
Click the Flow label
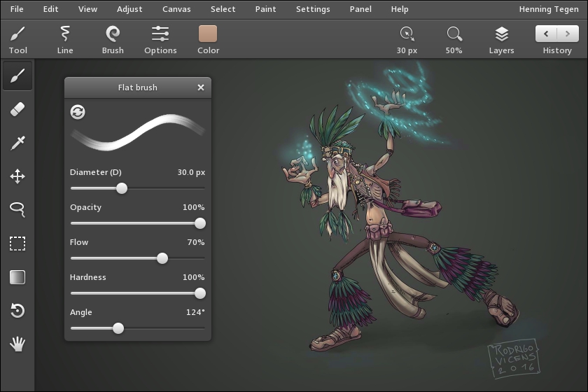(x=78, y=242)
